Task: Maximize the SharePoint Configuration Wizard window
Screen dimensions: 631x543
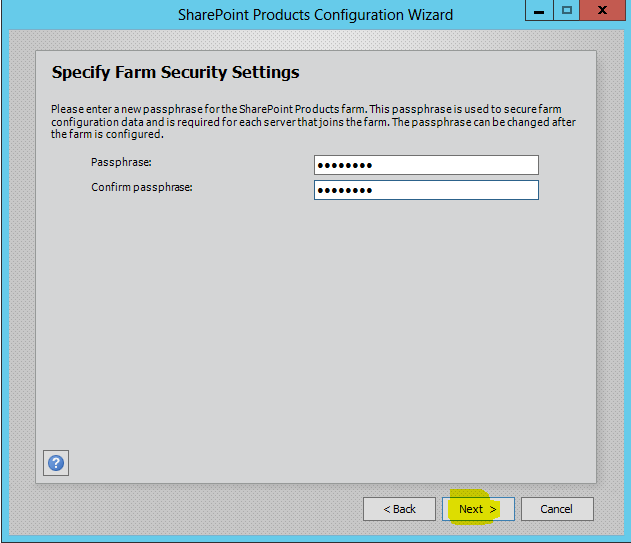Action: point(567,10)
